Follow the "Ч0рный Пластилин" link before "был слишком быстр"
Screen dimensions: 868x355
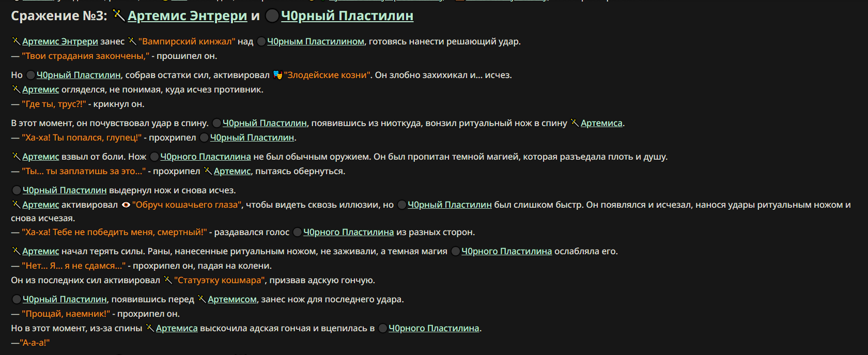450,205
